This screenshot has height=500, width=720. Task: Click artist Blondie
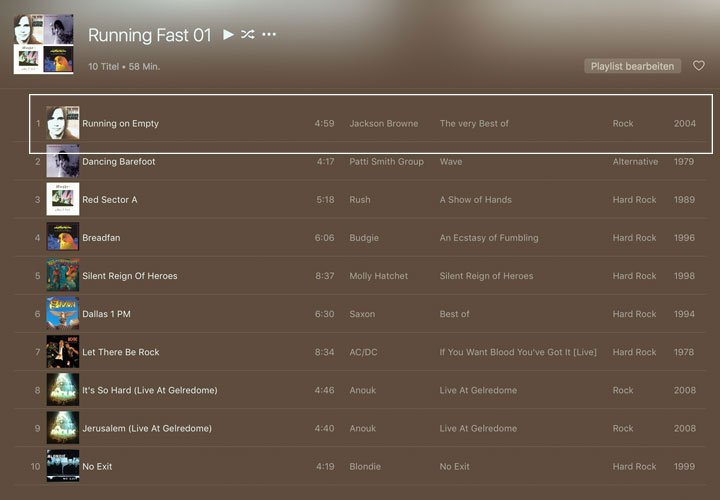pos(365,466)
